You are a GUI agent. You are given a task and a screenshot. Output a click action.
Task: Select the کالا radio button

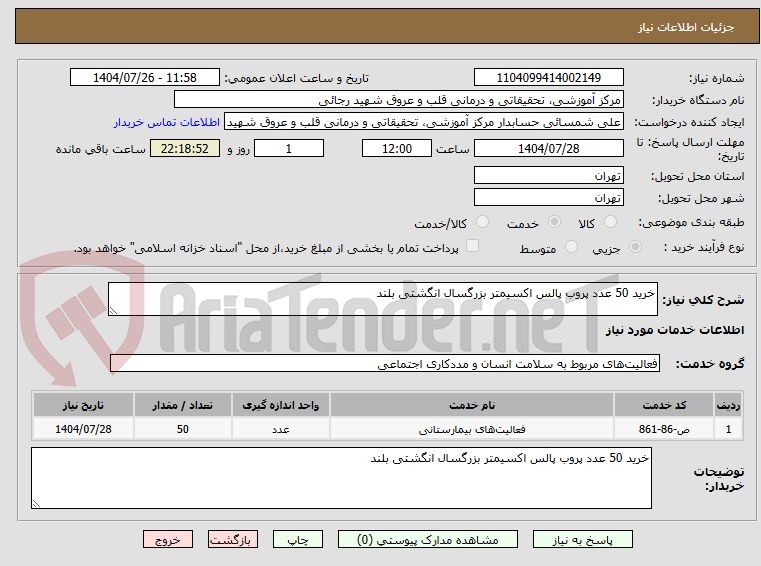(610, 222)
